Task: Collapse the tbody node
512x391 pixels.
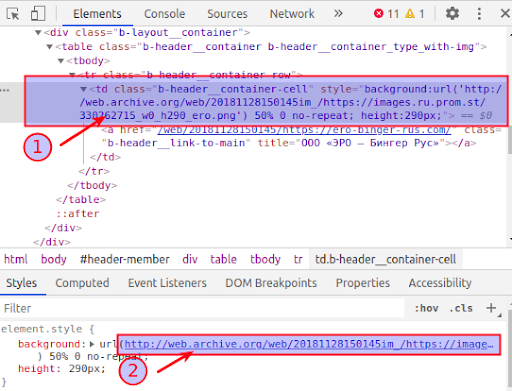Action: (x=61, y=61)
